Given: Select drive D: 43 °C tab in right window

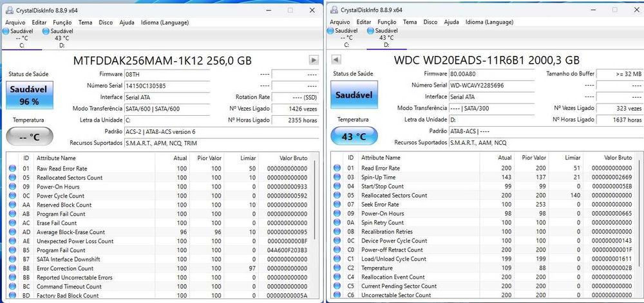Looking at the screenshot, I should (386, 38).
